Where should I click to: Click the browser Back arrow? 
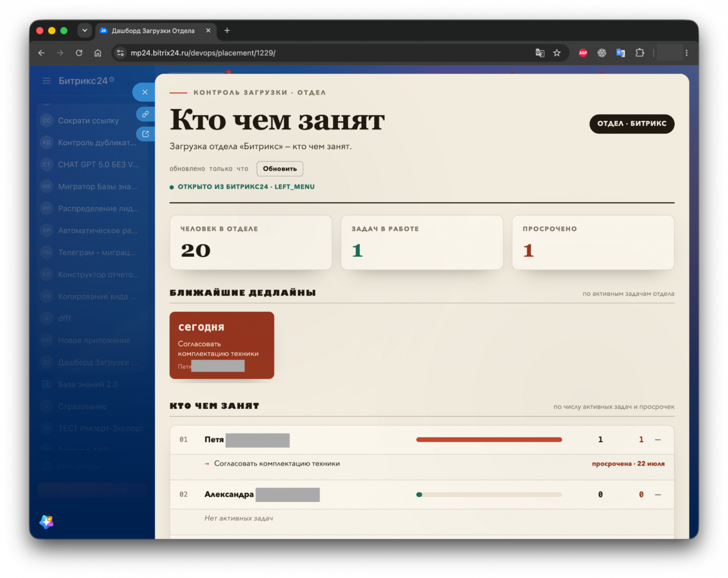click(42, 53)
